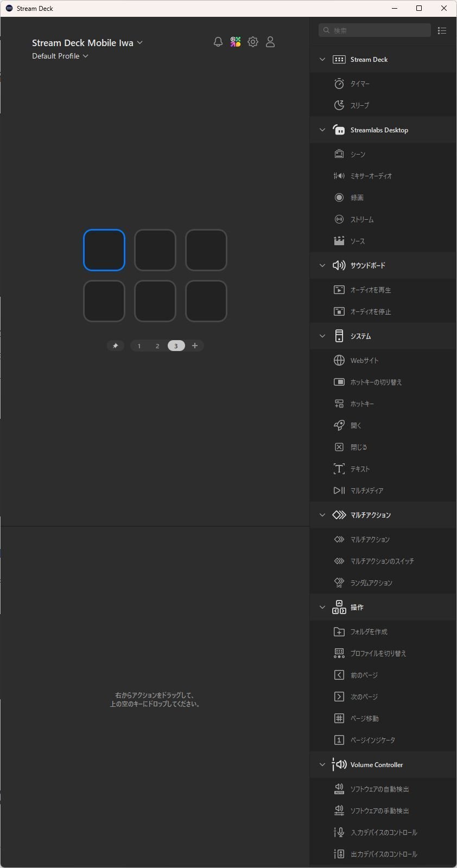Open the colorful Marketplace icon
457x868 pixels.
coord(236,42)
